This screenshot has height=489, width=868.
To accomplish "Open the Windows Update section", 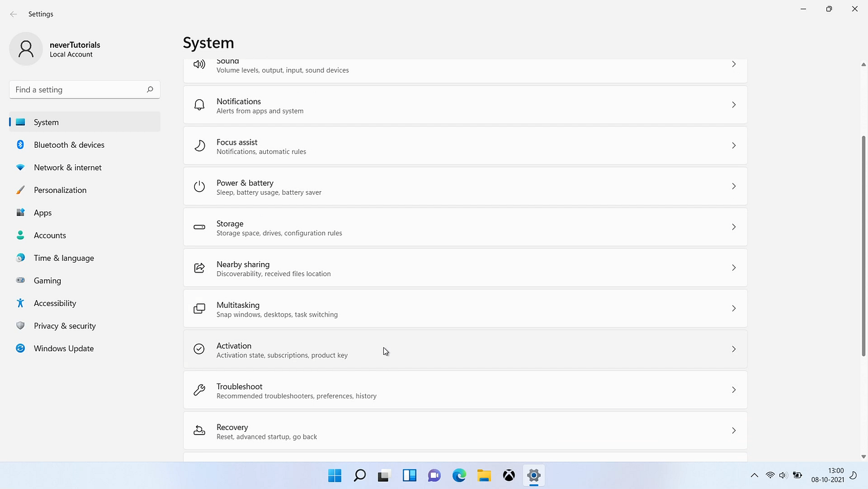I will click(x=63, y=348).
